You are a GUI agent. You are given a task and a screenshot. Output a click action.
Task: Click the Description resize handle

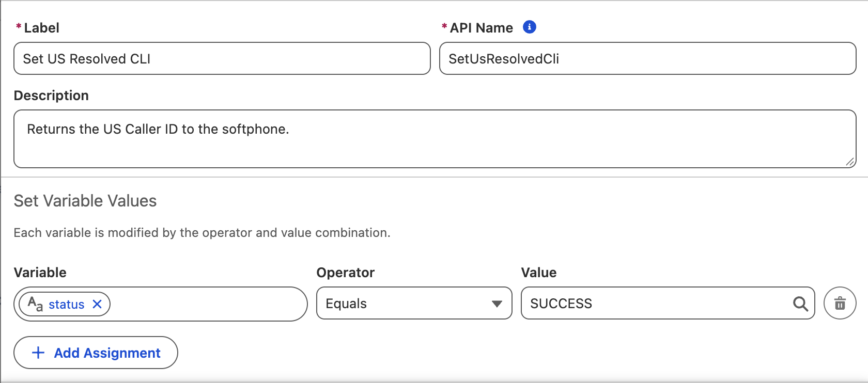(x=850, y=162)
